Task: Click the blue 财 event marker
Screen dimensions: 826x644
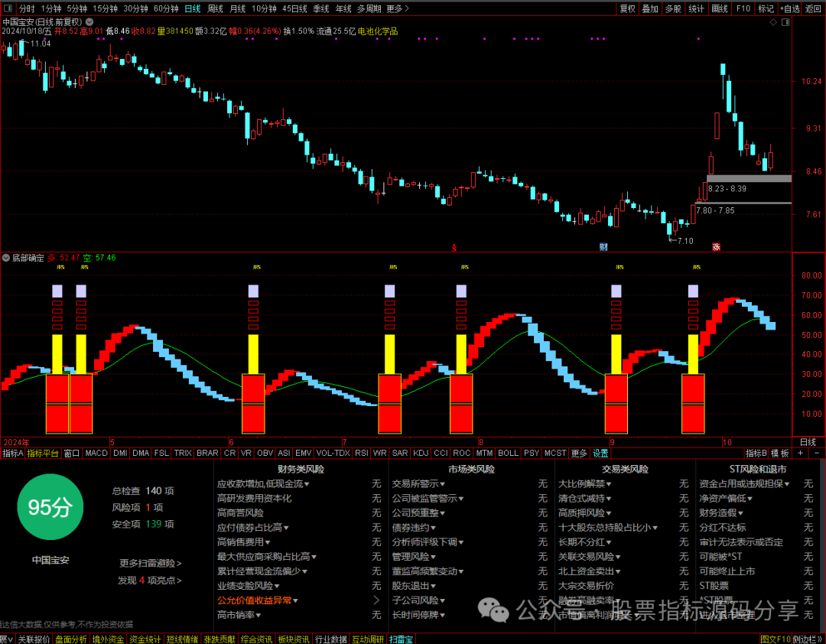Action: (603, 246)
